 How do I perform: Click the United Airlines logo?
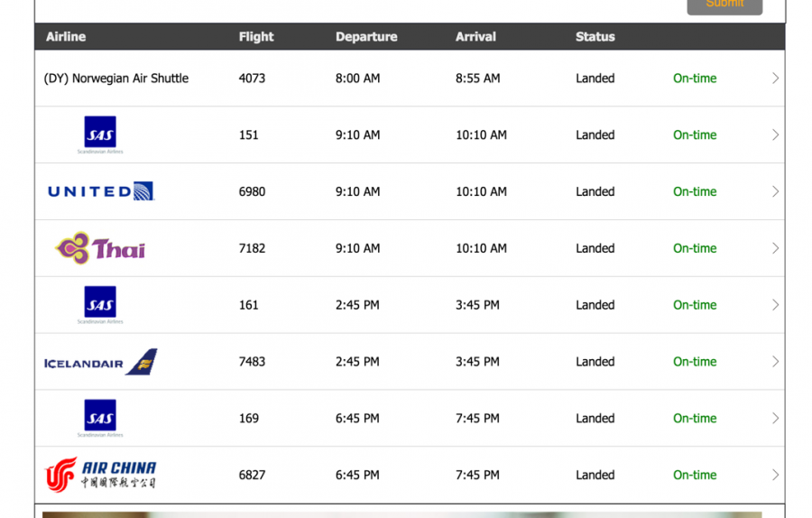tap(101, 191)
